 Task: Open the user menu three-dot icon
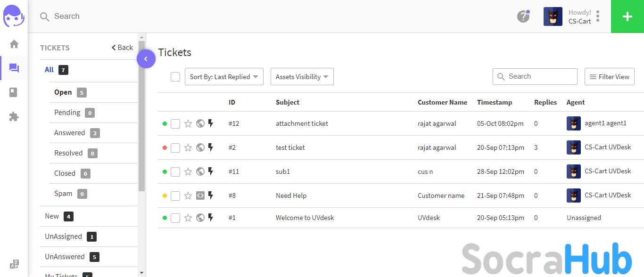tap(598, 16)
